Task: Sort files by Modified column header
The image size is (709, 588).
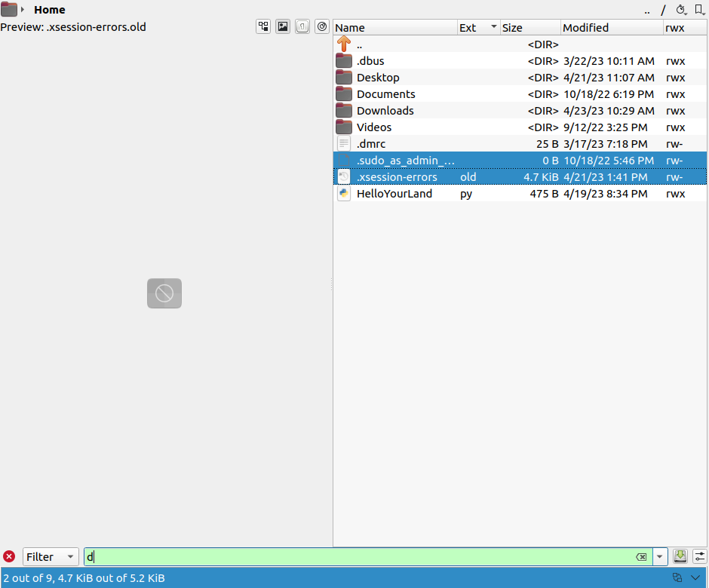Action: click(611, 28)
